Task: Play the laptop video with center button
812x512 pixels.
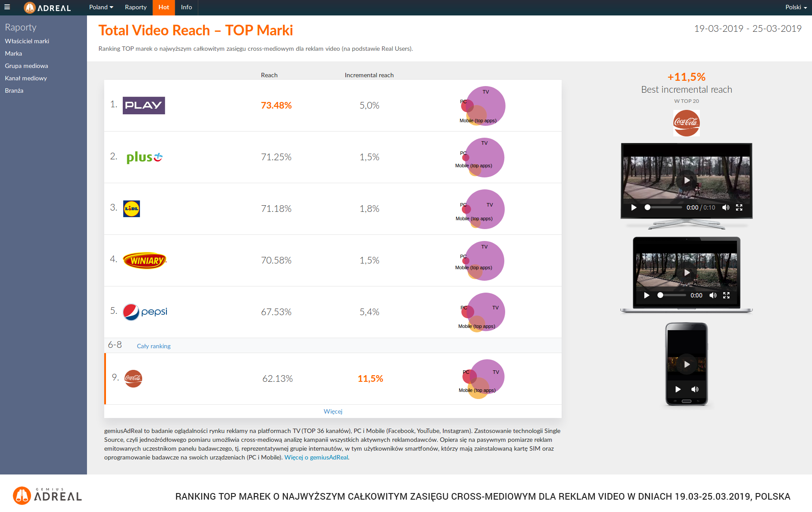Action: (x=687, y=273)
